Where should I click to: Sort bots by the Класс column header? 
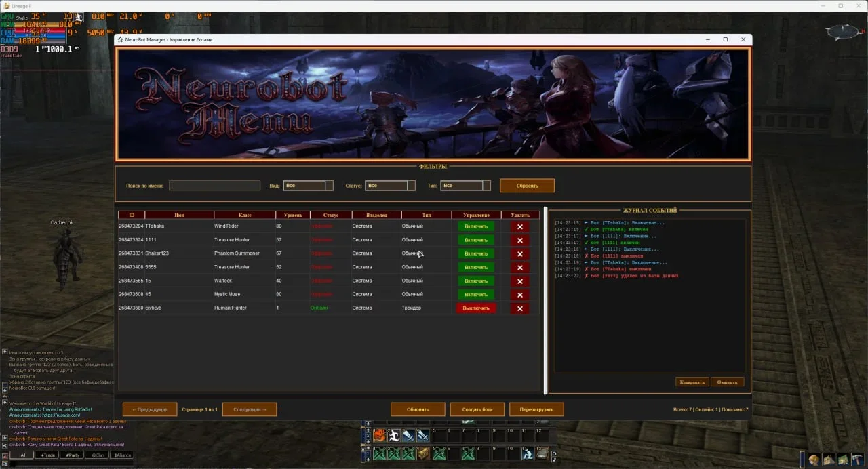245,215
